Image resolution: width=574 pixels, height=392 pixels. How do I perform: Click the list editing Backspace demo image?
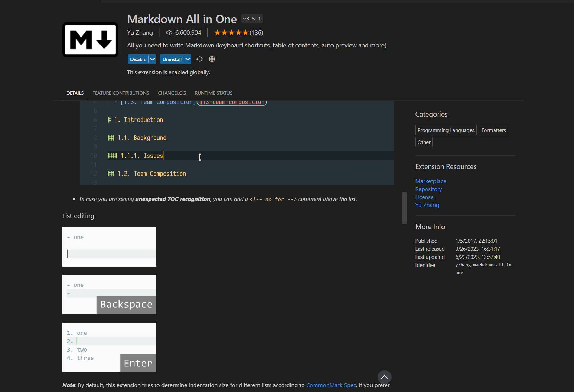(x=109, y=295)
